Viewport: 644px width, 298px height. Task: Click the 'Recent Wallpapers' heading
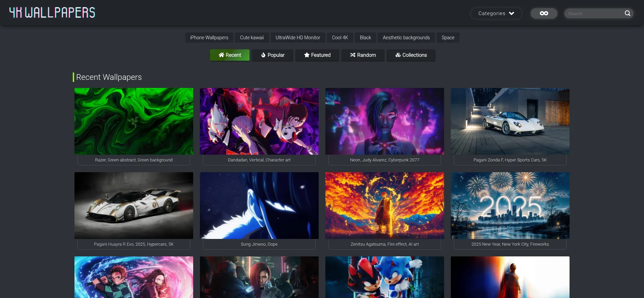tap(109, 77)
